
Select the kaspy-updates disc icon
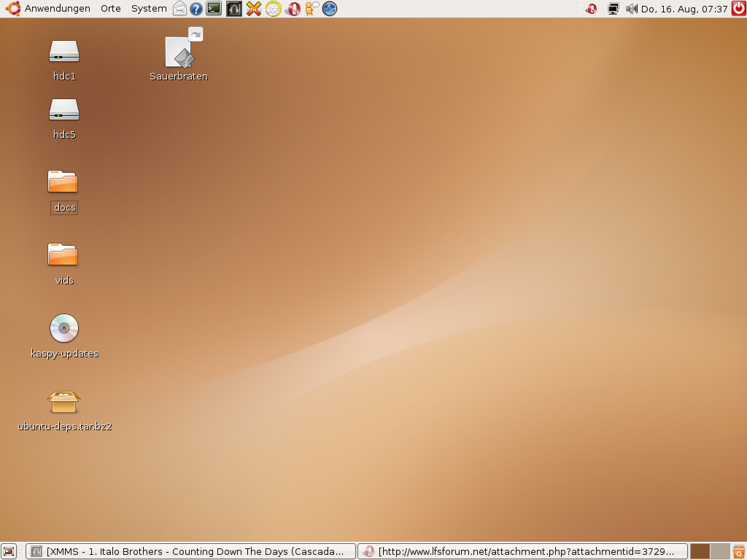pos(64,328)
